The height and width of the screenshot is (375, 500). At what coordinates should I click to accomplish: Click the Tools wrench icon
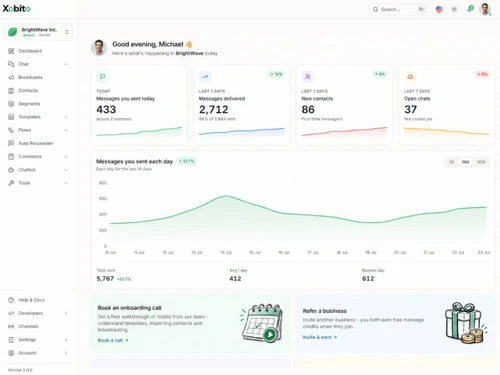(x=11, y=183)
